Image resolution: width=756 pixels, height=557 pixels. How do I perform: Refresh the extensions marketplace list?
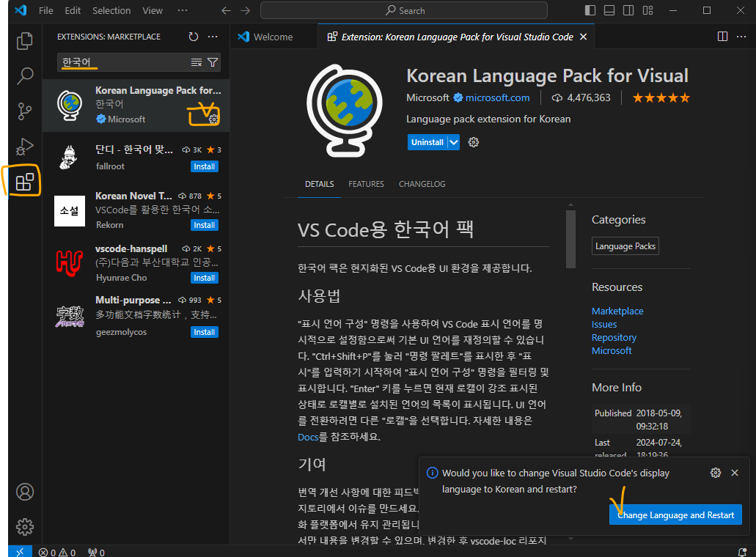click(x=194, y=37)
